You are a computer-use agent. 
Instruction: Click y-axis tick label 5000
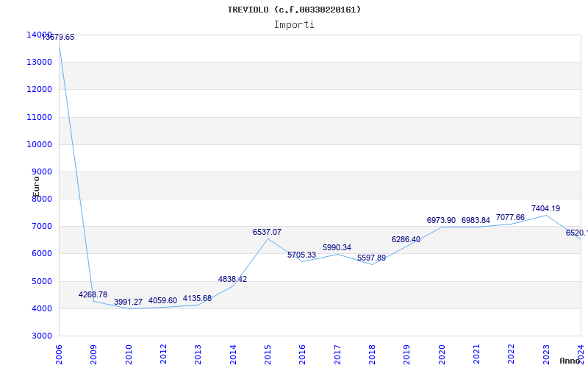[x=41, y=281]
